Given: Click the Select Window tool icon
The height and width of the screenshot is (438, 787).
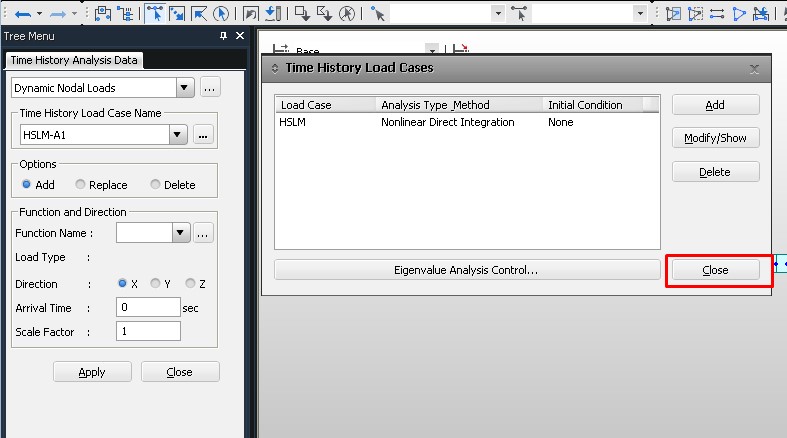Looking at the screenshot, I should pyautogui.click(x=177, y=14).
